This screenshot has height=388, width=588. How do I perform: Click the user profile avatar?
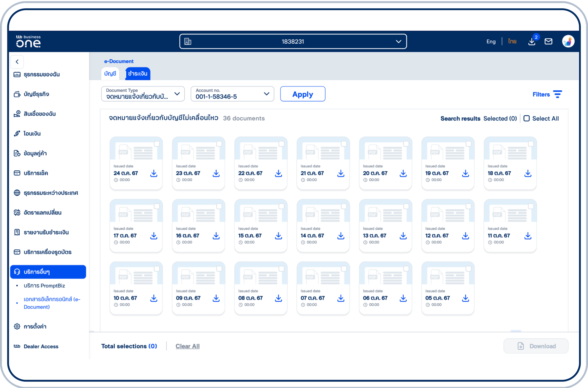[x=568, y=41]
